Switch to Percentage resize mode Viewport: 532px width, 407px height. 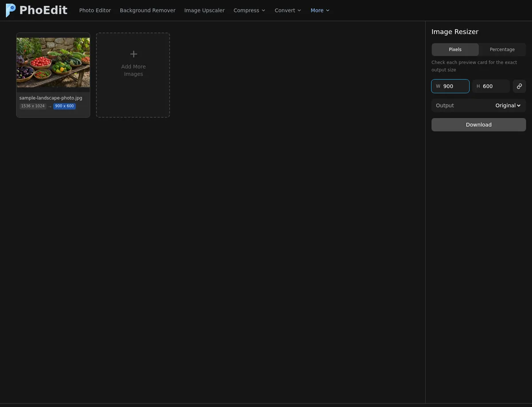coord(502,50)
